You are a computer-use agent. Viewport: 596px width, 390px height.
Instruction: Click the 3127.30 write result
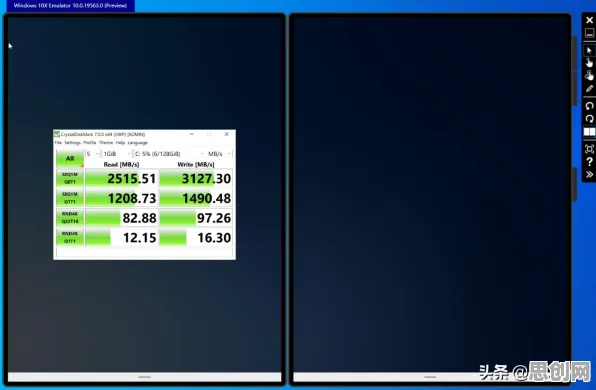pos(196,178)
